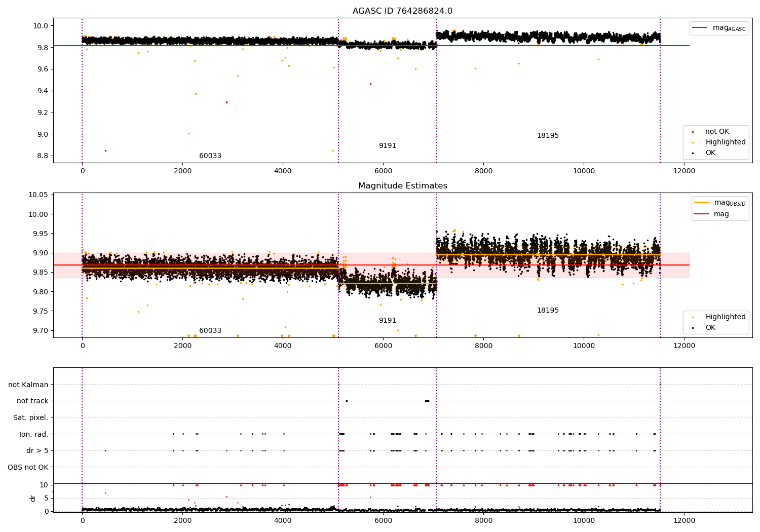Viewport: 760px width, 532px height.
Task: Click the "6000" x-tick under the top plot
Action: pos(383,171)
